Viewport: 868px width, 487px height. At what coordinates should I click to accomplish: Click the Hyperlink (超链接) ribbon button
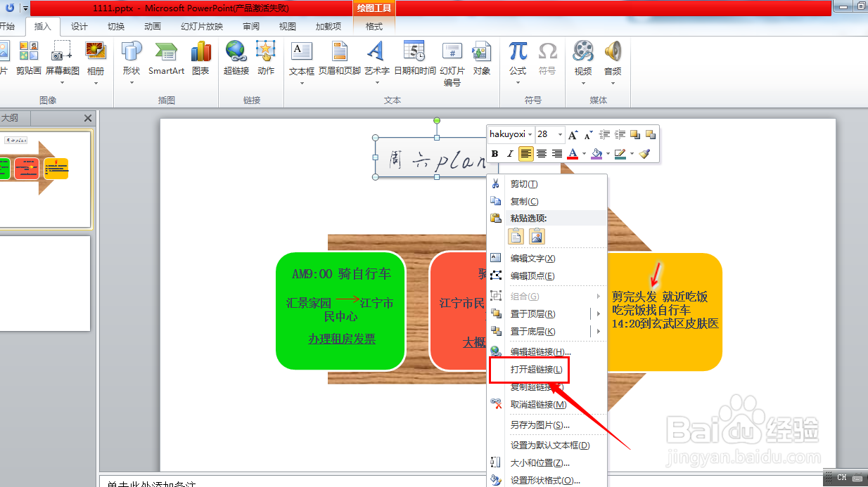[236, 58]
